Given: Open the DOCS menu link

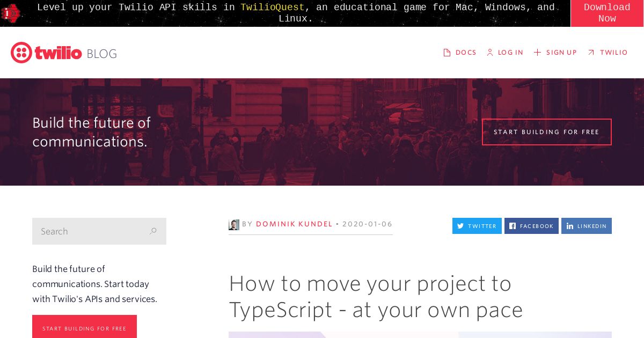Looking at the screenshot, I should 466,53.
